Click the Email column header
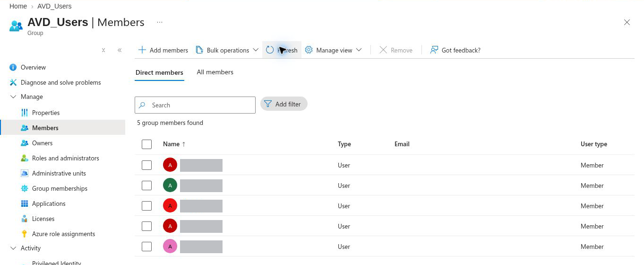 402,144
